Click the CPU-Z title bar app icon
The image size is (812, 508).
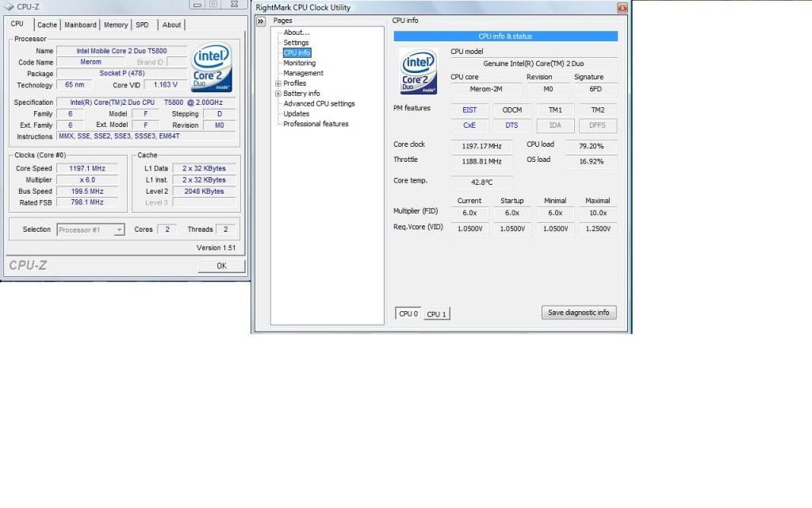[x=9, y=6]
